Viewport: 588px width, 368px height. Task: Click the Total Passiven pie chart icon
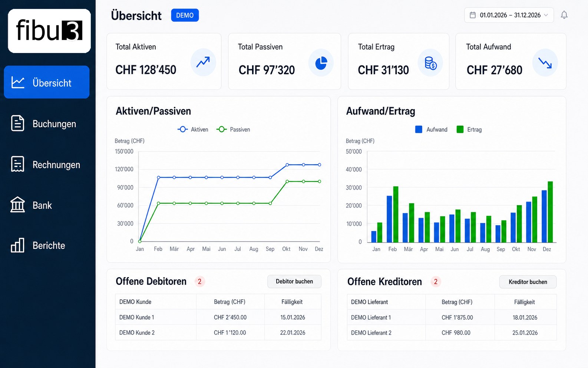point(321,63)
